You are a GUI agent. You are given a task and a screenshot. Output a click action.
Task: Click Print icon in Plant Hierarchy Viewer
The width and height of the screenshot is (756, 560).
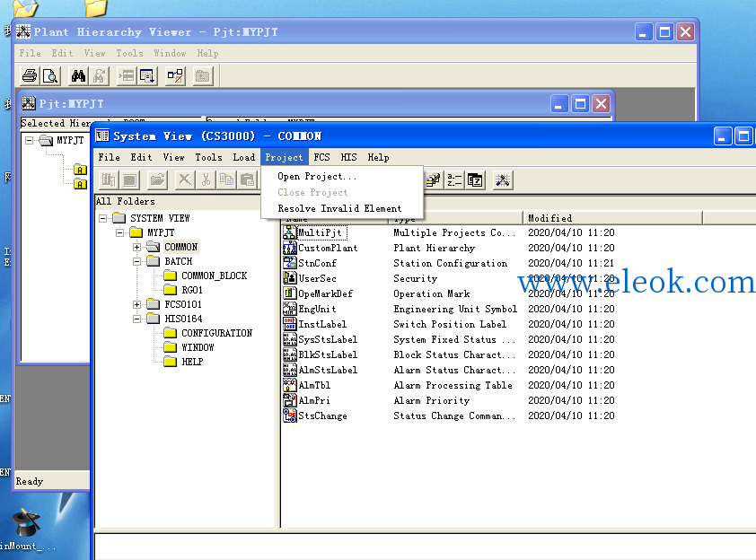click(x=30, y=75)
